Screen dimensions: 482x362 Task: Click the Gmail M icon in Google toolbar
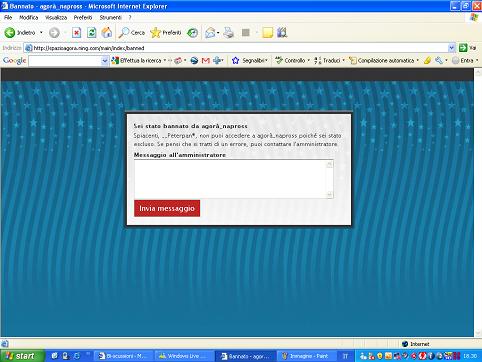(x=206, y=61)
